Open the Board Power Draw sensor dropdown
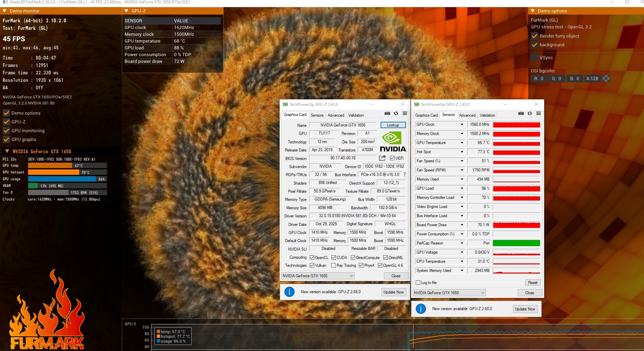The image size is (644, 351). tap(462, 225)
